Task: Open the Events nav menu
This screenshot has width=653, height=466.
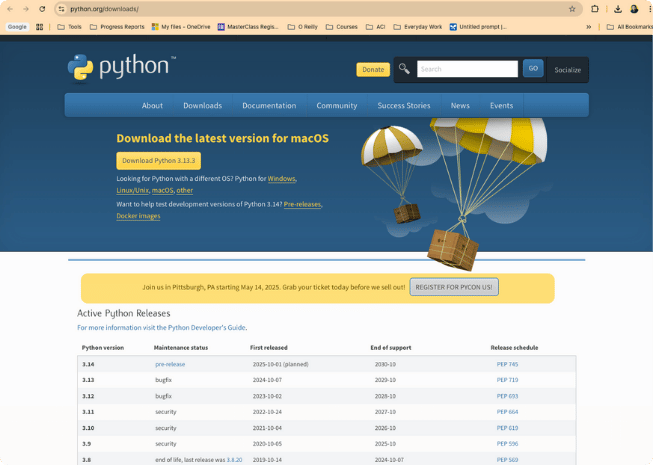Action: point(501,105)
